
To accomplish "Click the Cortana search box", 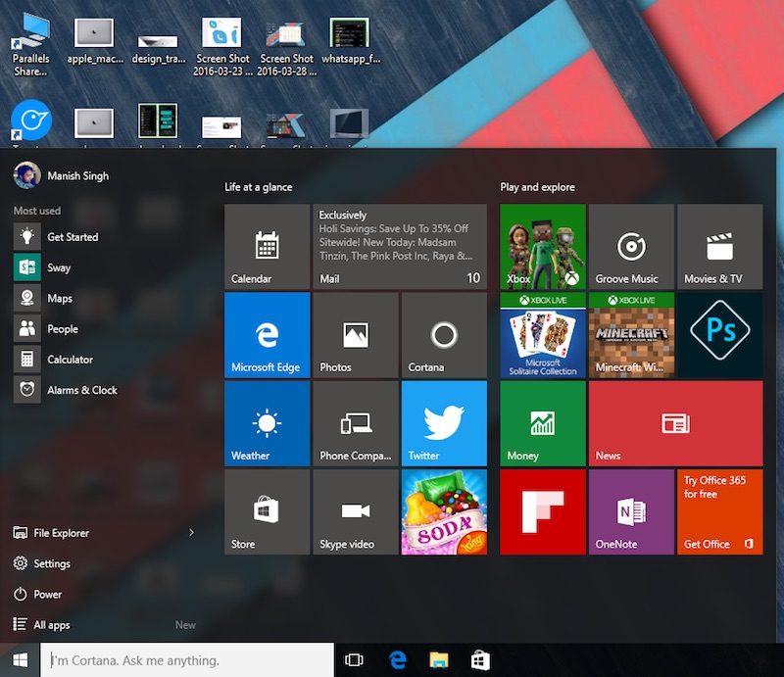I will (186, 660).
